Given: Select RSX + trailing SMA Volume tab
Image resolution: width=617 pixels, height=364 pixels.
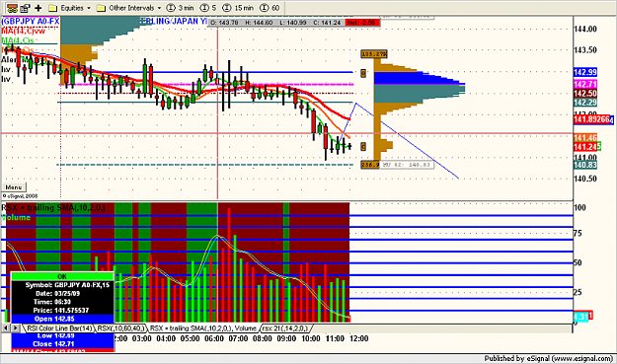Looking at the screenshot, I should pos(203,328).
